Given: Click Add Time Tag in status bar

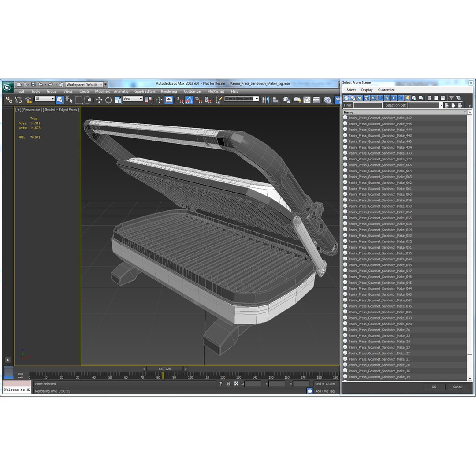Looking at the screenshot, I should coord(324,391).
